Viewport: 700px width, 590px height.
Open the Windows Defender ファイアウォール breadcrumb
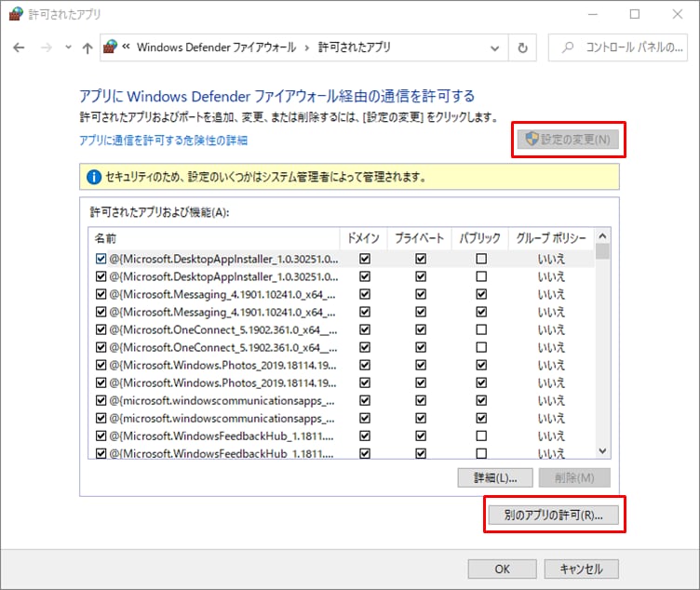pos(217,47)
